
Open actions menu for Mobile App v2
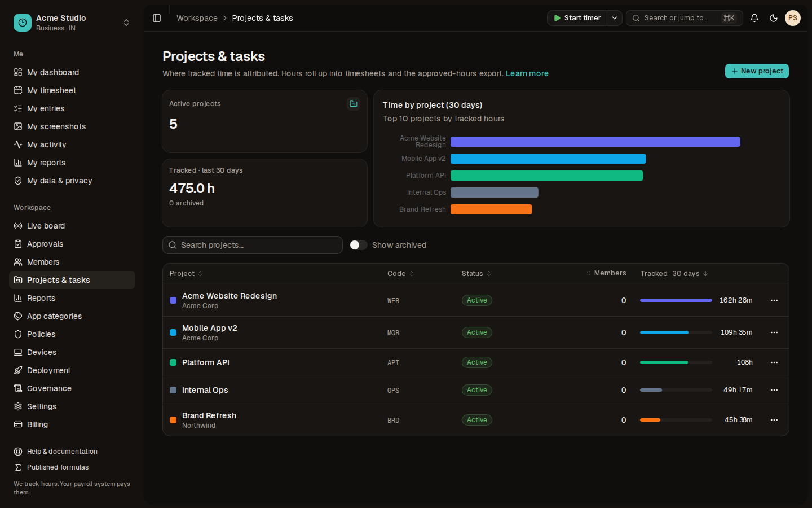(x=774, y=332)
